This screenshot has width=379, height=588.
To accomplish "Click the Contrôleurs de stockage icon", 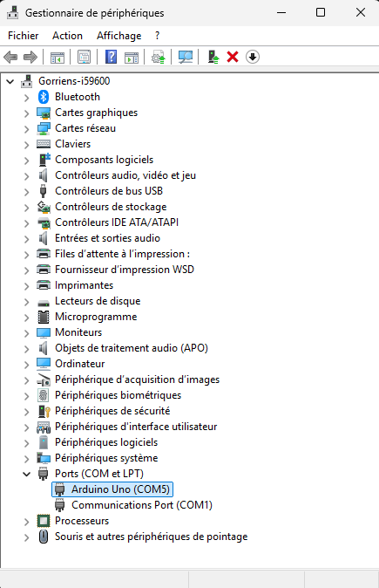I will pyautogui.click(x=44, y=207).
